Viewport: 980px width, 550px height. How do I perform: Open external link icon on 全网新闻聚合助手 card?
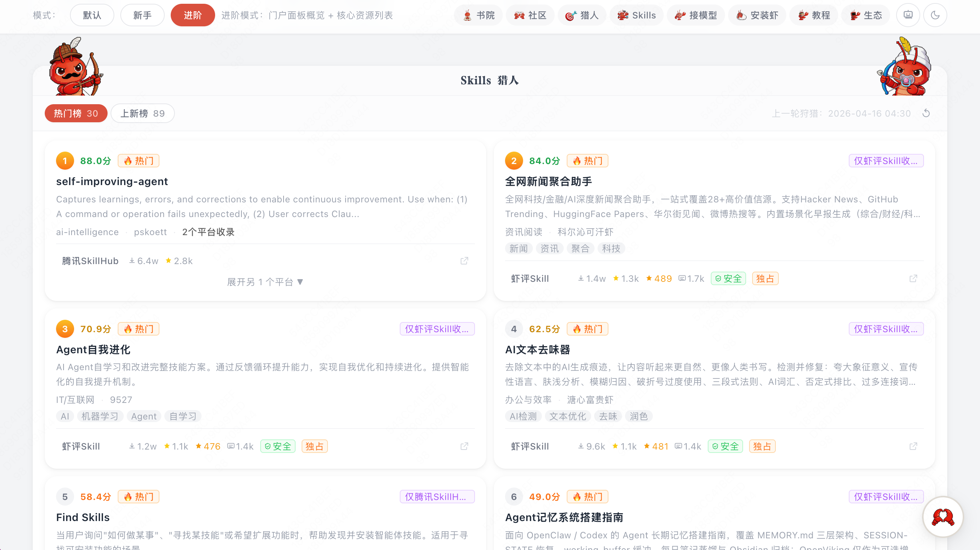(913, 279)
